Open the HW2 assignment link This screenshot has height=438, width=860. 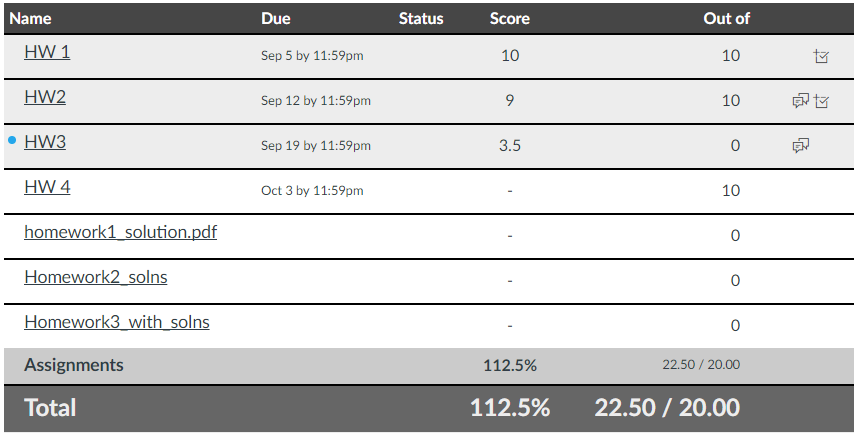pyautogui.click(x=45, y=97)
